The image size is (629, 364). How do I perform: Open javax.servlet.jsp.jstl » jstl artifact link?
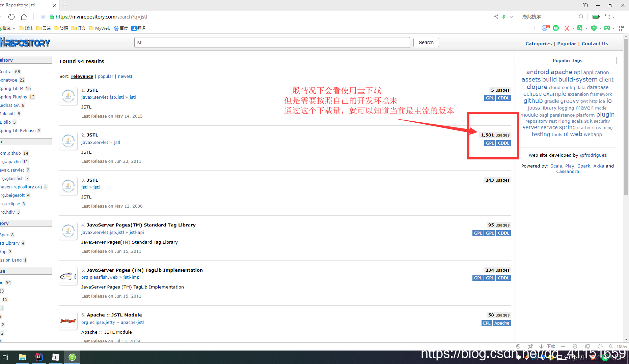click(133, 97)
